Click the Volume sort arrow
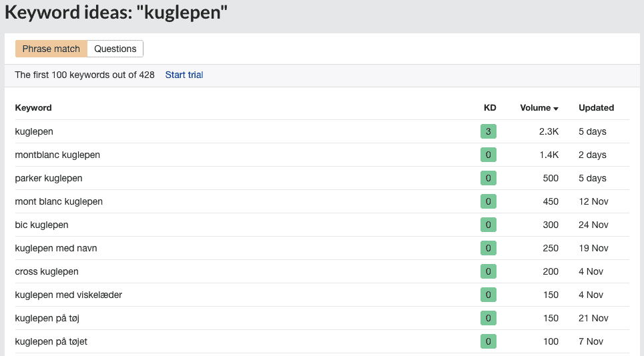 click(556, 109)
